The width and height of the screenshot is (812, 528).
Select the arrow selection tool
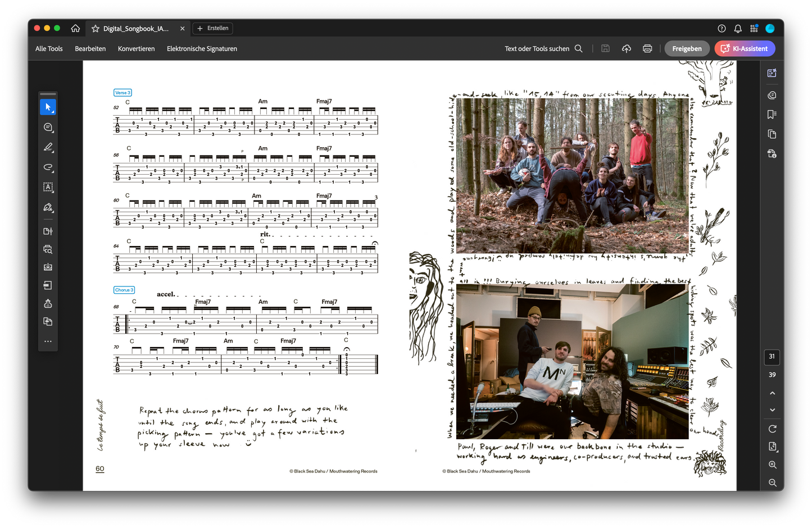click(x=48, y=107)
